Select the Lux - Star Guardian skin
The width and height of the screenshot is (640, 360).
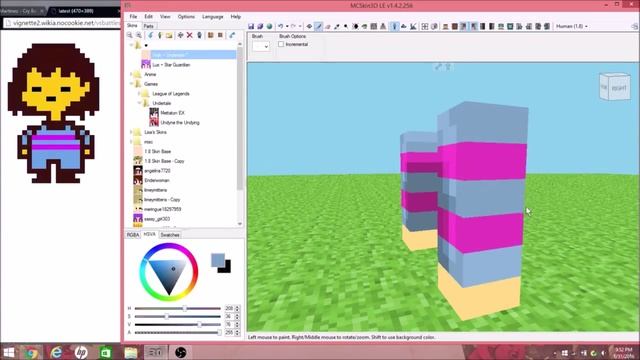pyautogui.click(x=171, y=64)
